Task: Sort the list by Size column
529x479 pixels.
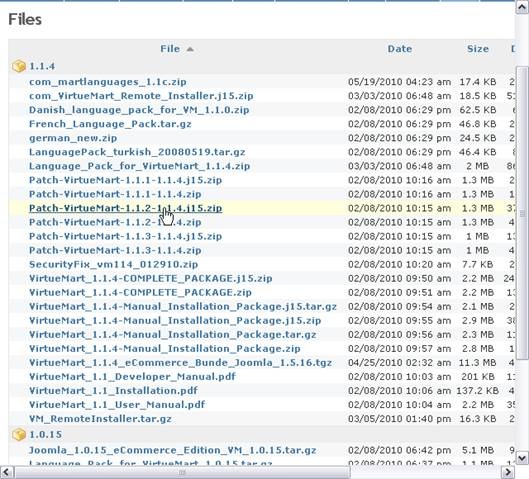Action: [x=478, y=49]
